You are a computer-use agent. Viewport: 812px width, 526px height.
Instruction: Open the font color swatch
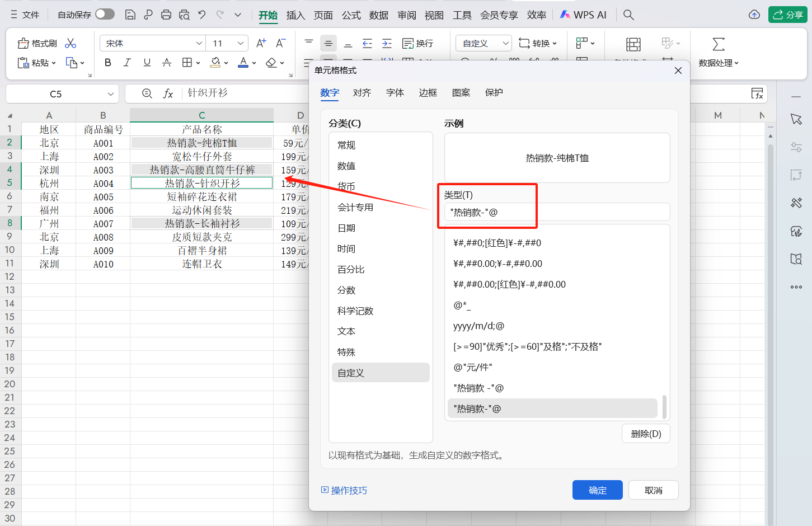pyautogui.click(x=243, y=63)
